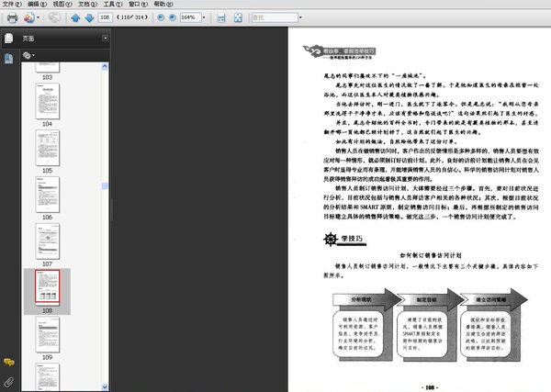Viewport: 551px width, 392px height.
Task: Open the 视图 (View) menu
Action: (x=62, y=4)
